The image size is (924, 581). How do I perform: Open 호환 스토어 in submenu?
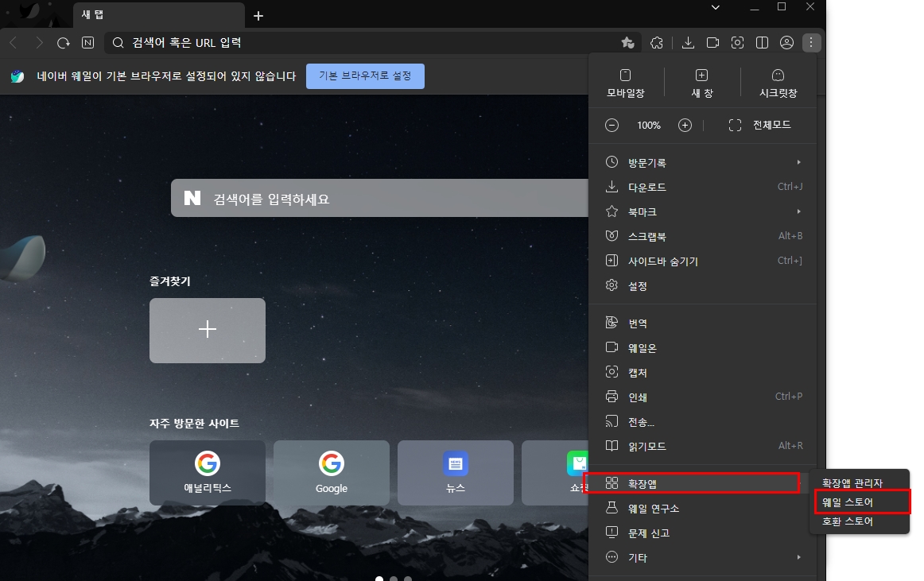tap(860, 521)
